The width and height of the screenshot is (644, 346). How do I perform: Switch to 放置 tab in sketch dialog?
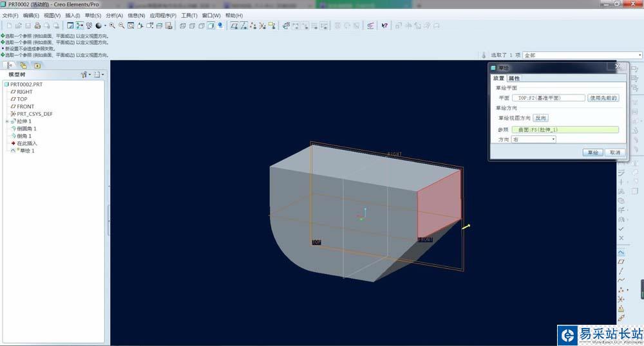[x=498, y=78]
